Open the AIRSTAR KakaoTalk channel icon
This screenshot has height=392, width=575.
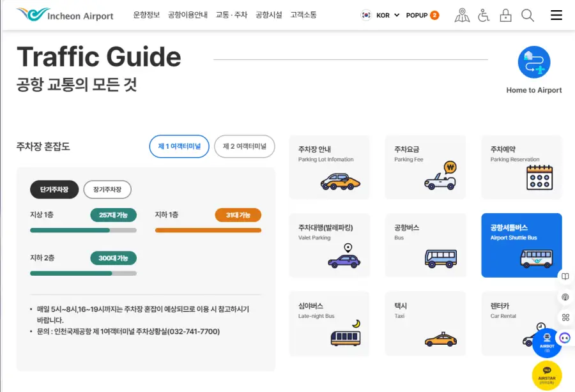coord(546,375)
